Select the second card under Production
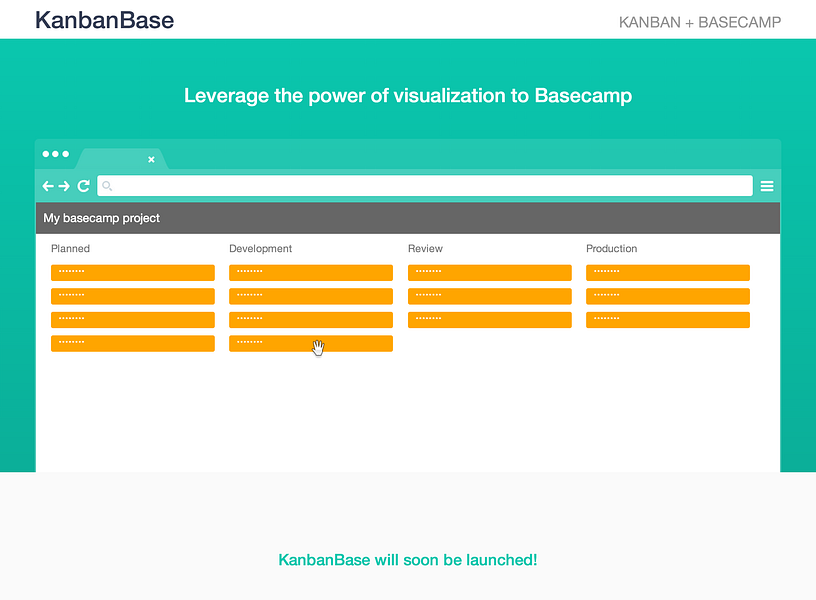The height and width of the screenshot is (600, 816). pos(668,296)
